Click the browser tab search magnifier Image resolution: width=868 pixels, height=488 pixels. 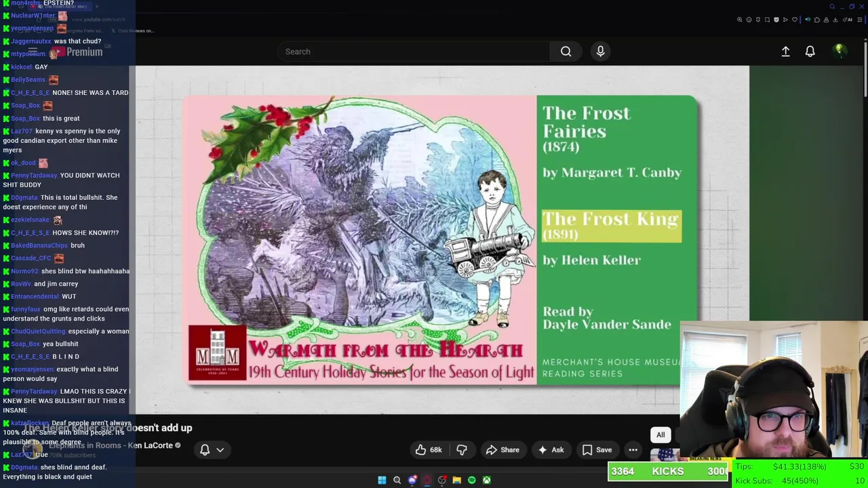click(832, 7)
